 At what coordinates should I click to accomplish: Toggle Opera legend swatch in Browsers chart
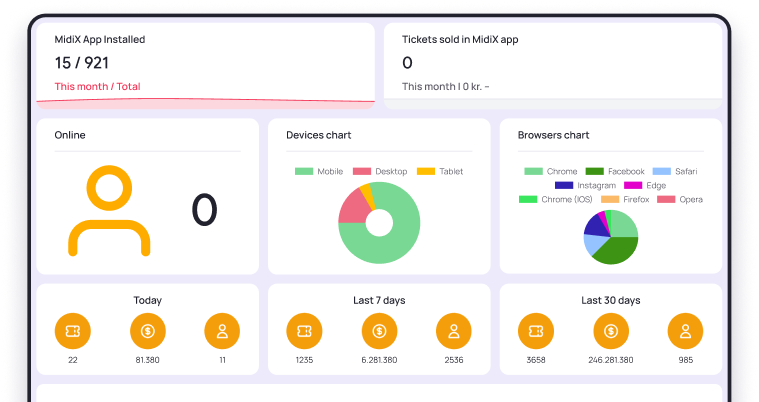[666, 200]
